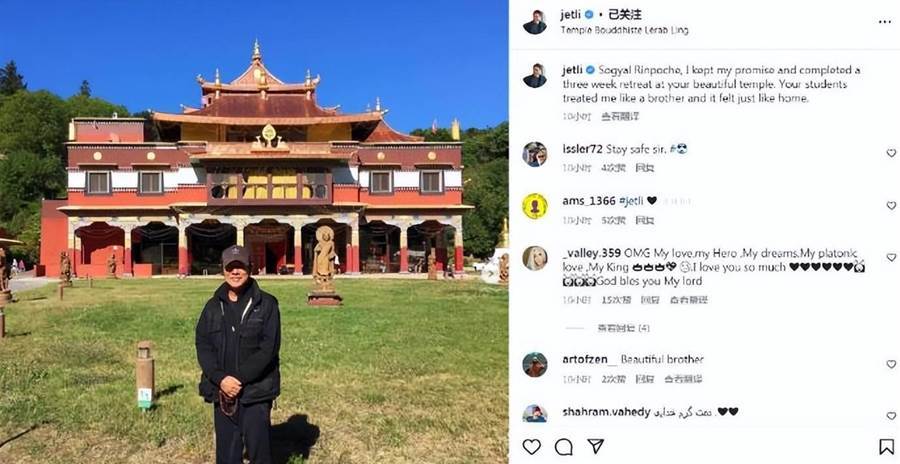900x464 pixels.
Task: Open Temple Bouddhiste Lerab Ling location link
Action: (624, 30)
